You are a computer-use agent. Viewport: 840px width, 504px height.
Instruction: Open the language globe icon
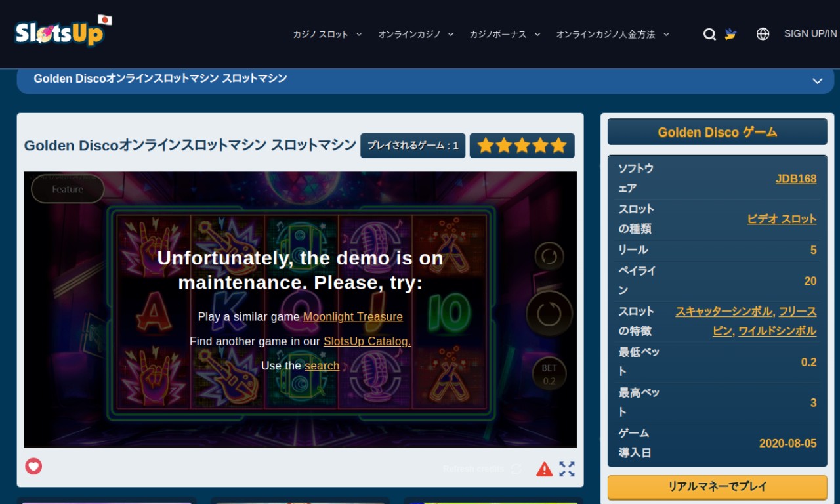(763, 34)
